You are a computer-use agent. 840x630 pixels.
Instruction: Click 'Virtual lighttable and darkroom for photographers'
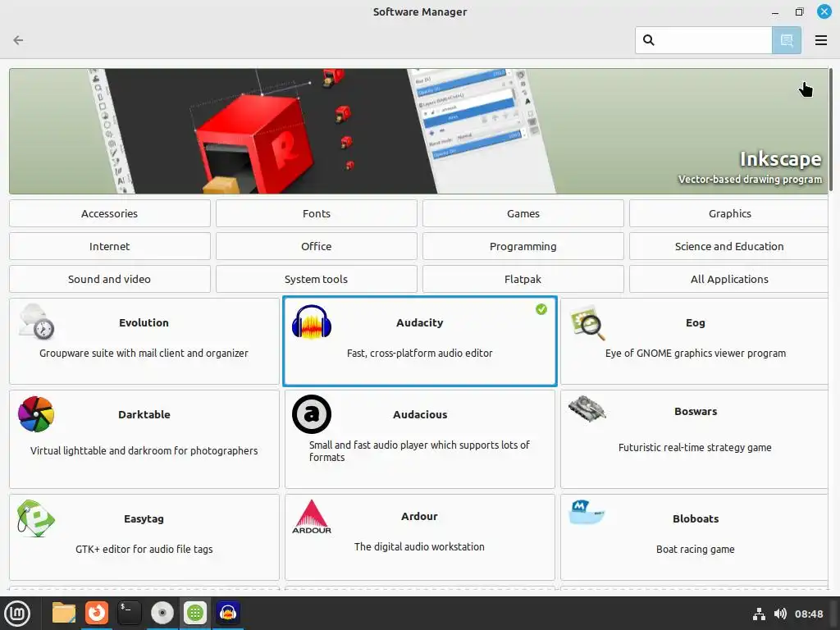point(144,450)
